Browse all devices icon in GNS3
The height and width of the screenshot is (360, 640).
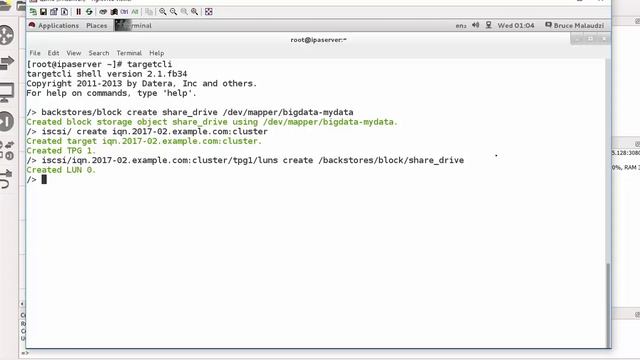(7, 150)
